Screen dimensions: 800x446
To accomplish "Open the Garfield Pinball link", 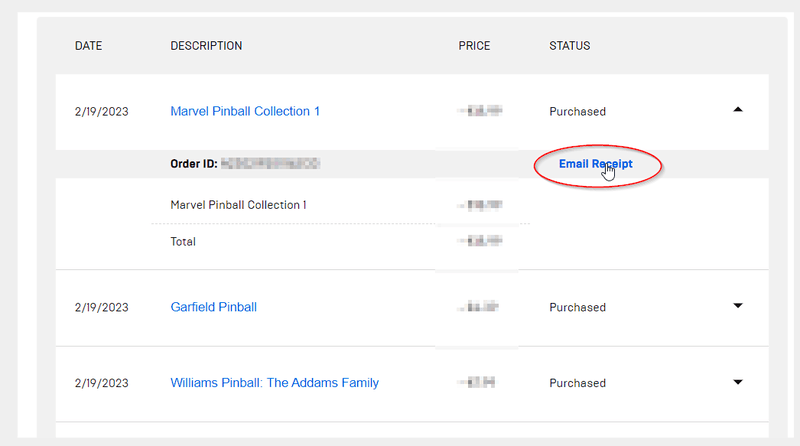I will click(213, 307).
